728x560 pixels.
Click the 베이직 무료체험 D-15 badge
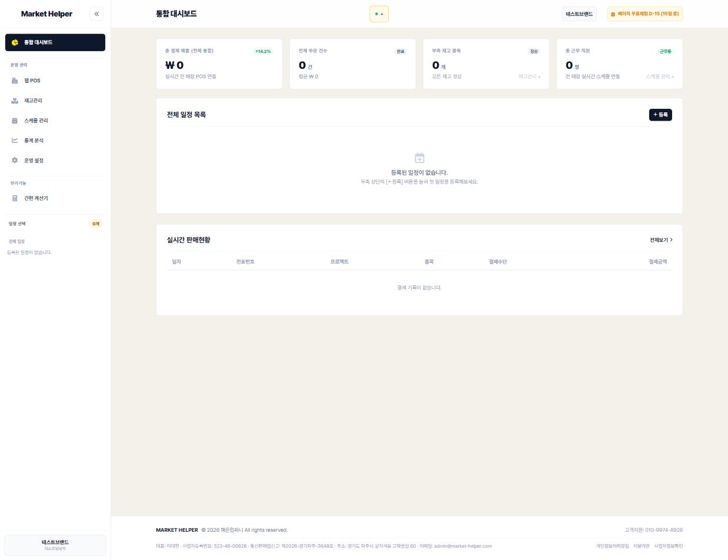[x=644, y=14]
